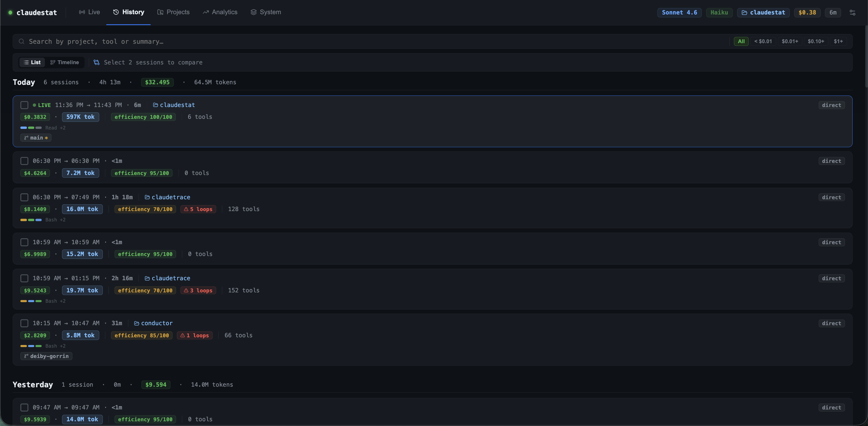Switch to the History tab
The image size is (868, 426).
point(128,12)
